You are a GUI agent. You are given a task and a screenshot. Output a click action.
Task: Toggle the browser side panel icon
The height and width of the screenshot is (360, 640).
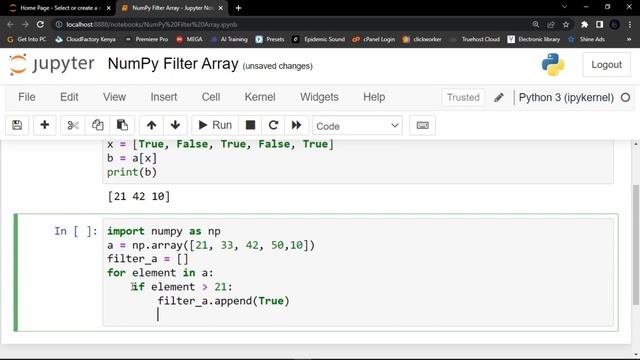(x=599, y=24)
